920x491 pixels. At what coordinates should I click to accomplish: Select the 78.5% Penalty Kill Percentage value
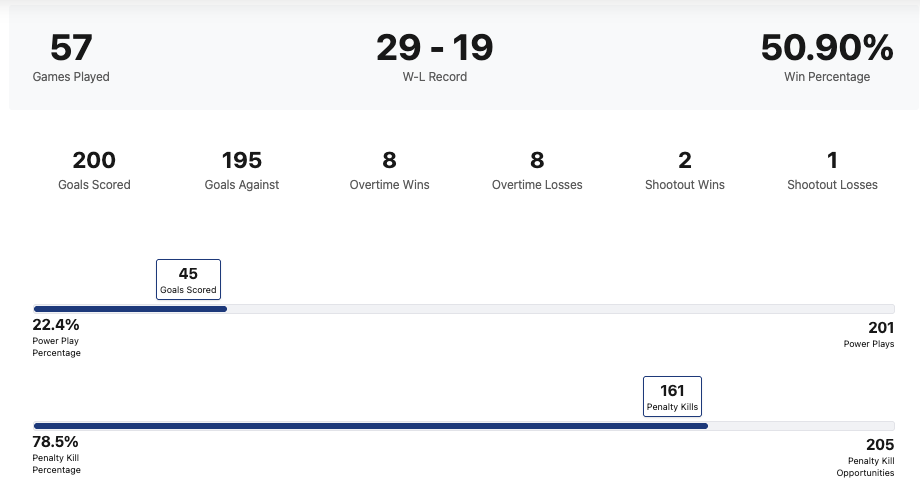[56, 442]
